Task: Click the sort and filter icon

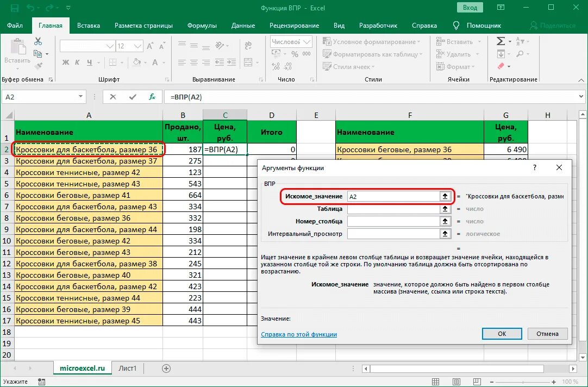Action: [520, 41]
